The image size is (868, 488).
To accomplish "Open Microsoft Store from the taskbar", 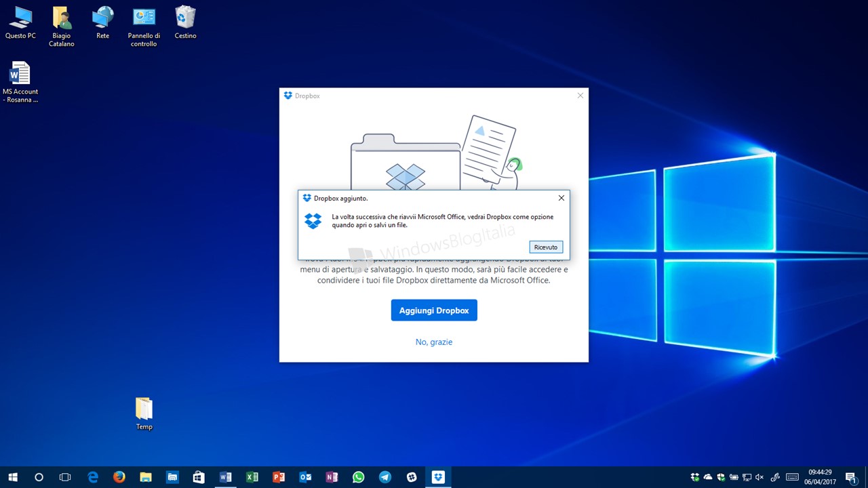I will tap(199, 477).
